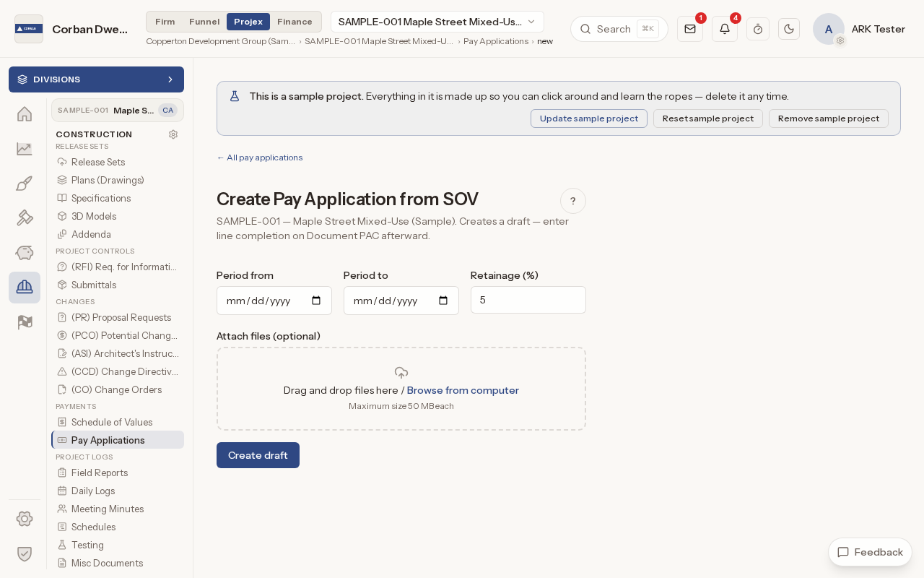Open the piggy bank icon in left rail
This screenshot has height=578, width=924.
[25, 253]
